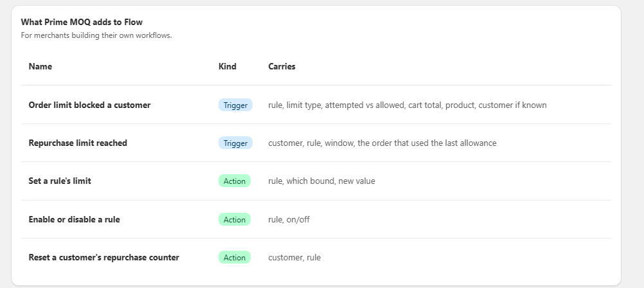The image size is (644, 288).
Task: Click the 'customer, rule' cell in the last row
Action: pyautogui.click(x=294, y=257)
